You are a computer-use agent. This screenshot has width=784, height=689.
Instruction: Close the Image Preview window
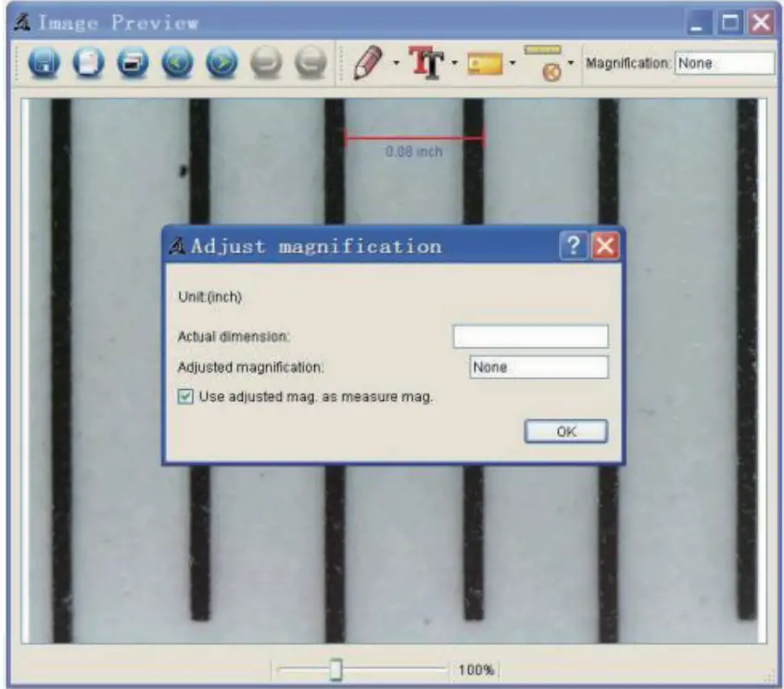pyautogui.click(x=762, y=22)
